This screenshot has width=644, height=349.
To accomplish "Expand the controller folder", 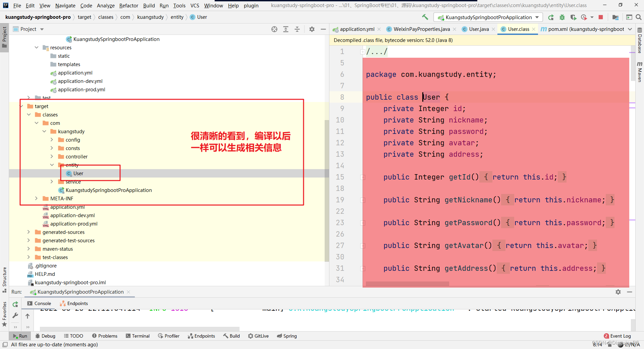I will (52, 157).
